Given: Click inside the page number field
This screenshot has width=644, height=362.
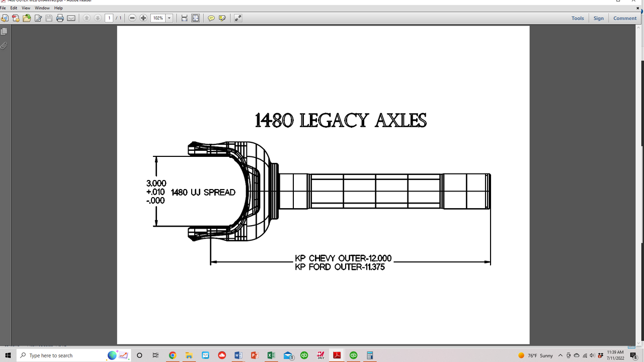Looking at the screenshot, I should pos(109,18).
